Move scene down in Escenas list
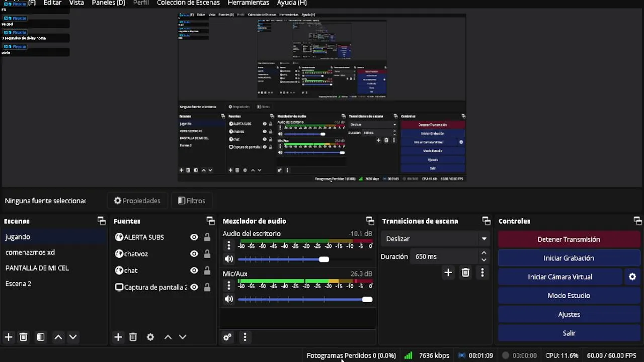The height and width of the screenshot is (362, 644). (73, 337)
